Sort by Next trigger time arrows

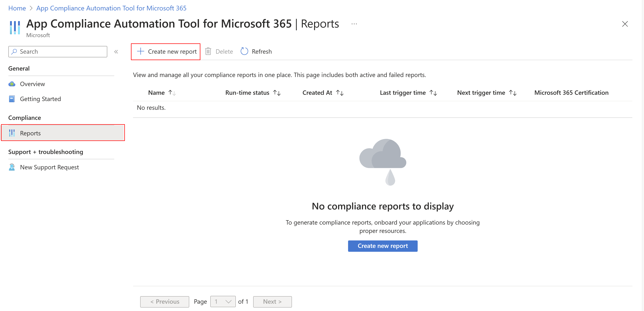(513, 93)
